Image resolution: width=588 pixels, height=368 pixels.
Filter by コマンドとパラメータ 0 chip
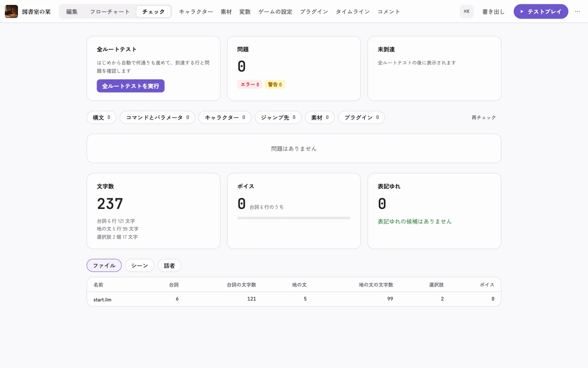click(x=157, y=117)
